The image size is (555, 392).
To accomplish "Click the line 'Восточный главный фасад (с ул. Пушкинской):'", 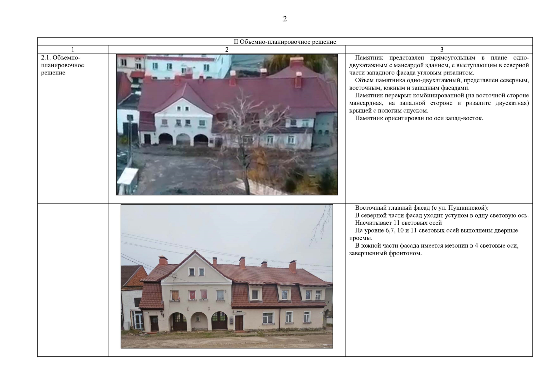I will (422, 208).
